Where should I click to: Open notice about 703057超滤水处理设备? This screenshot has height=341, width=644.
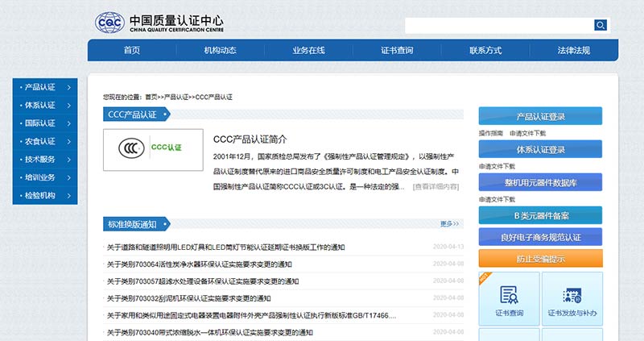tap(203, 281)
